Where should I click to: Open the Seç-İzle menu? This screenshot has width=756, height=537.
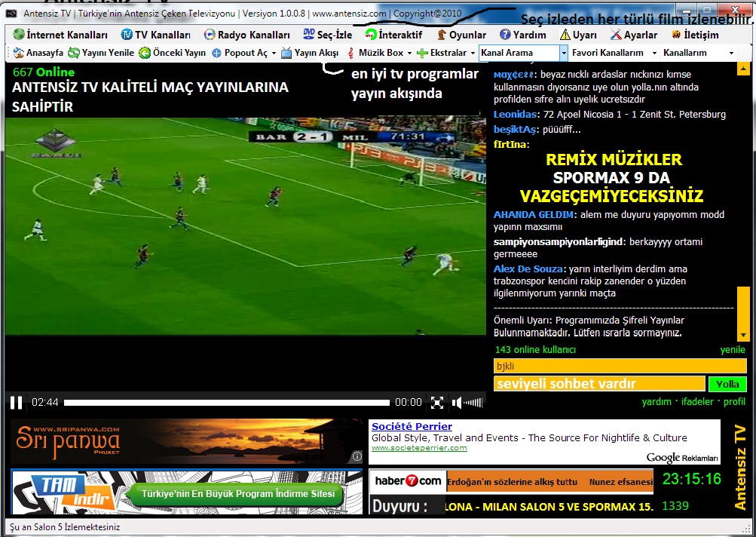(327, 35)
